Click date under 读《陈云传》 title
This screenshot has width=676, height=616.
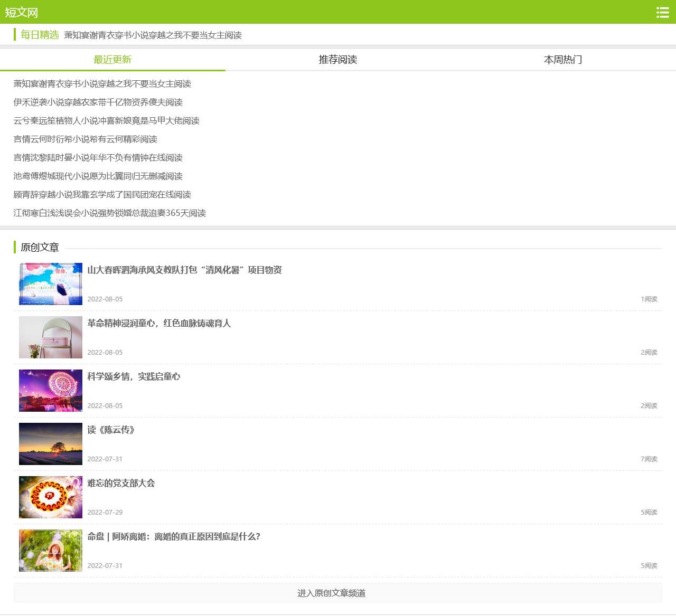pyautogui.click(x=105, y=459)
